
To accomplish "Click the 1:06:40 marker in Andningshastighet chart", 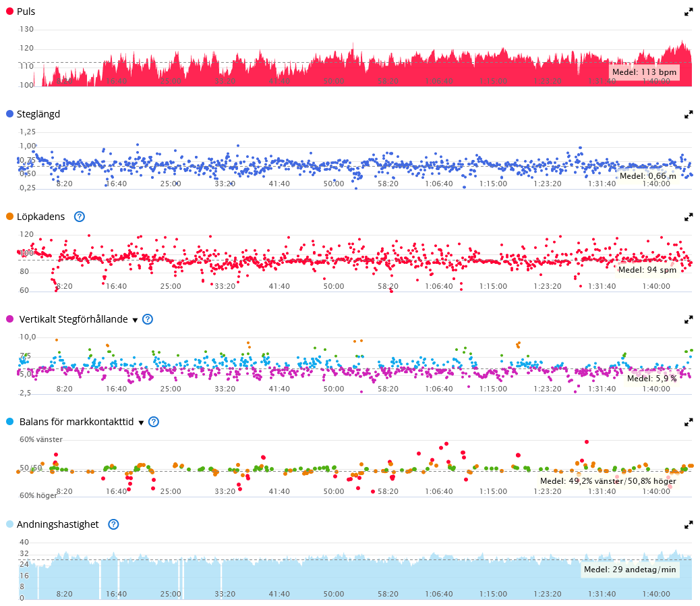I will (439, 594).
